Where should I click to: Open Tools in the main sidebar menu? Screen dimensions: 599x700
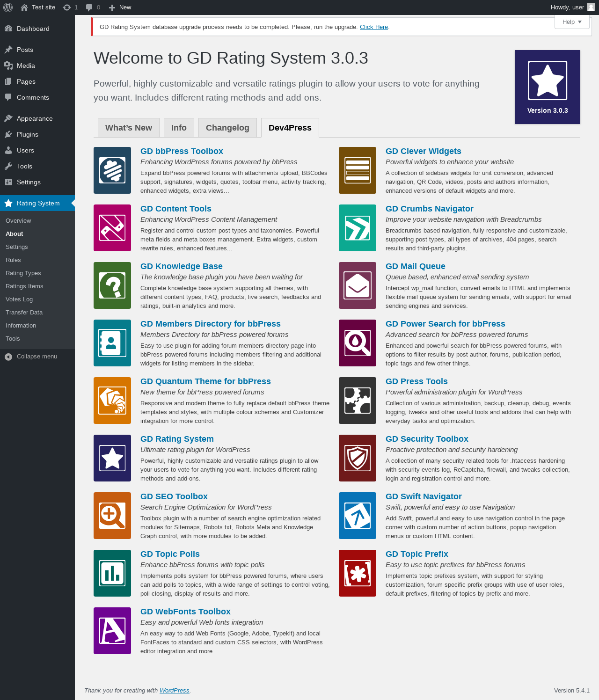37,166
